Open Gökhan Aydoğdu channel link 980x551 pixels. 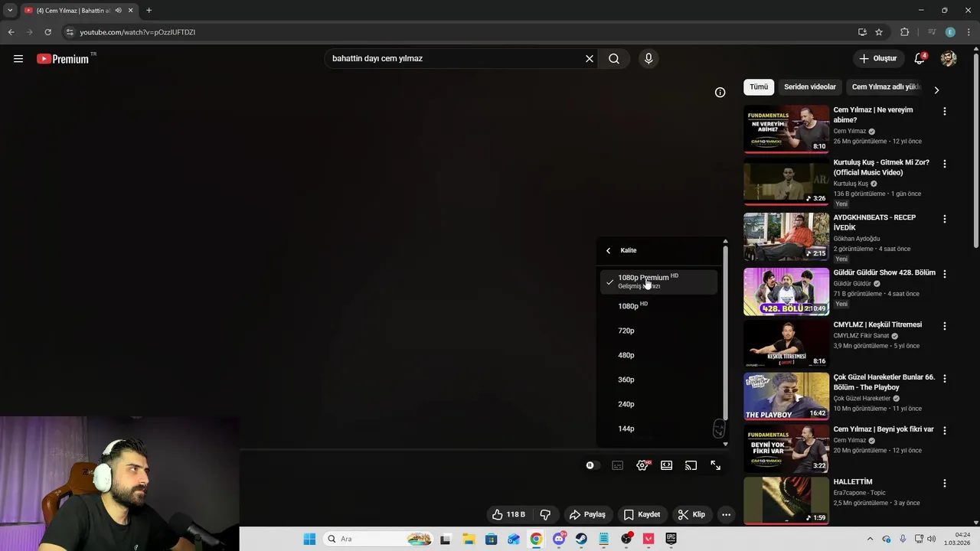(x=857, y=239)
